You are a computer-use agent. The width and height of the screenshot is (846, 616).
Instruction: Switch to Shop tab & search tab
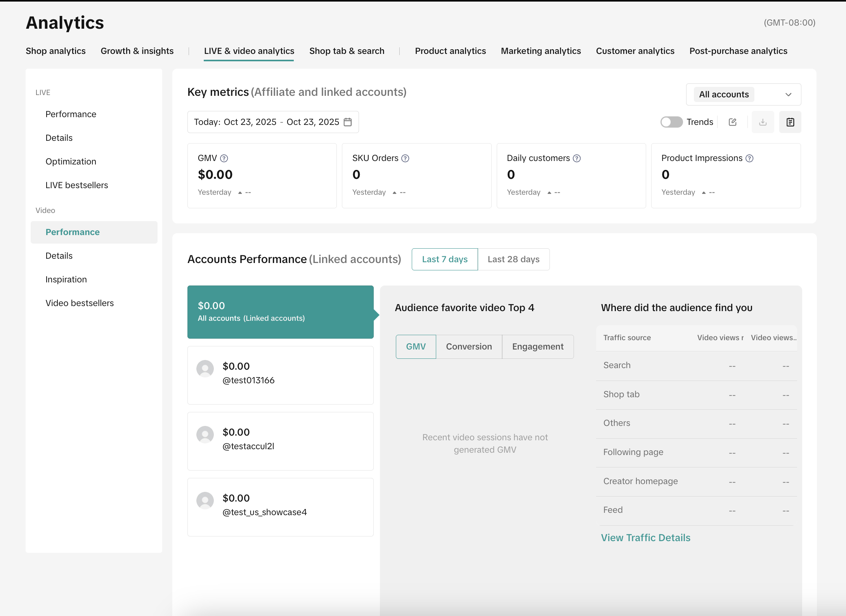(x=347, y=51)
